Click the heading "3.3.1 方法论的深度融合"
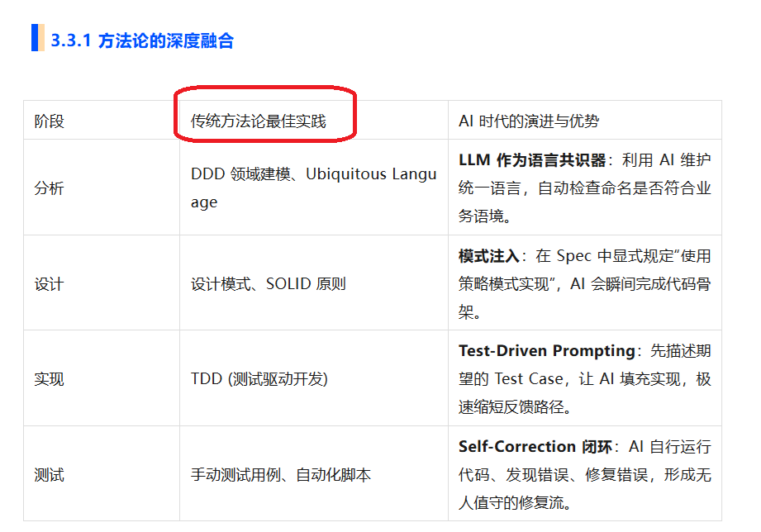 tap(142, 40)
